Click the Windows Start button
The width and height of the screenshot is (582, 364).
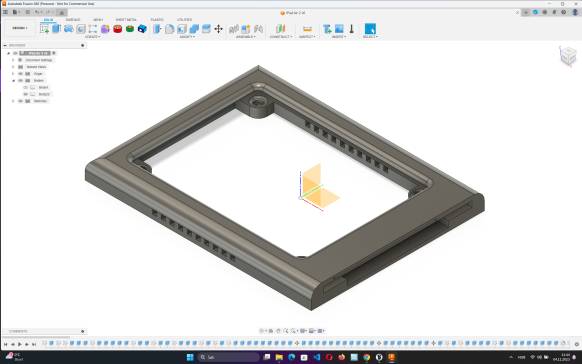point(190,357)
